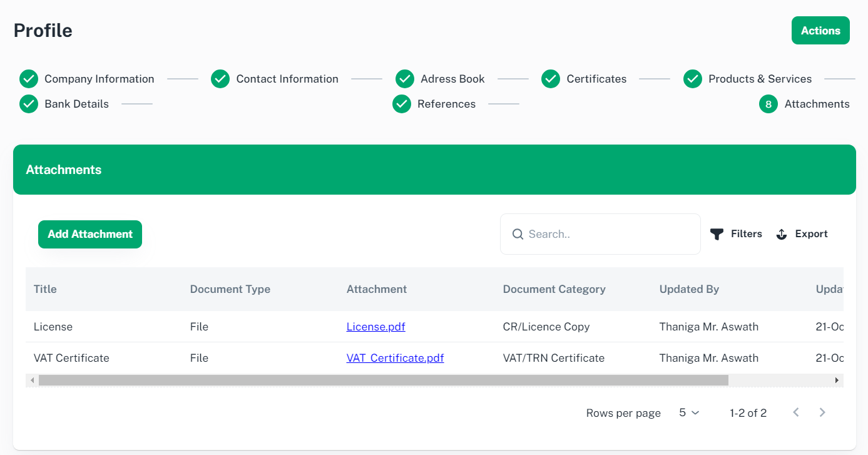Go to next page of attachments

click(822, 412)
